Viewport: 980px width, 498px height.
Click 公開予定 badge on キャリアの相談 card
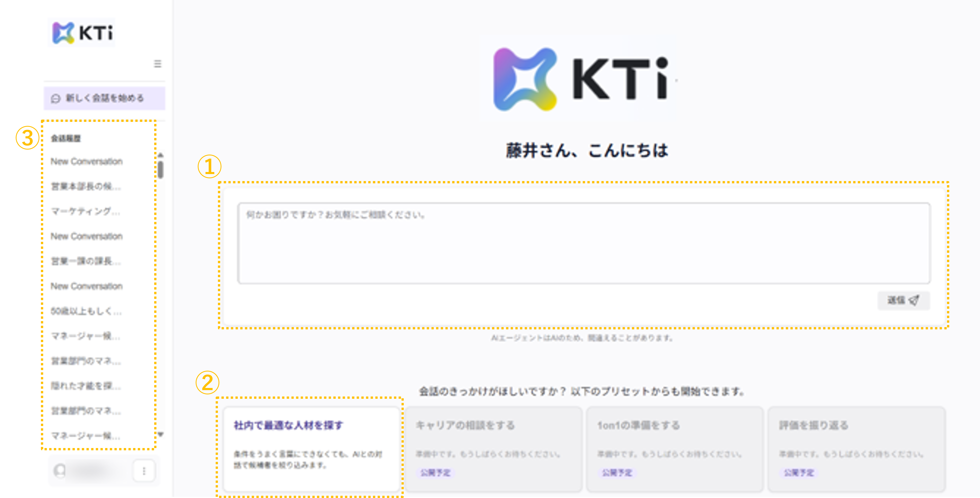click(x=435, y=473)
